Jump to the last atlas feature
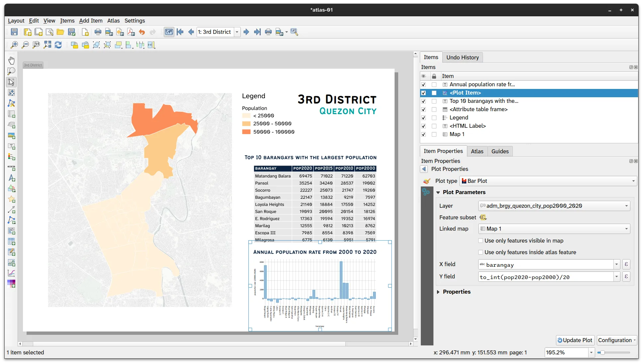 [x=257, y=32]
